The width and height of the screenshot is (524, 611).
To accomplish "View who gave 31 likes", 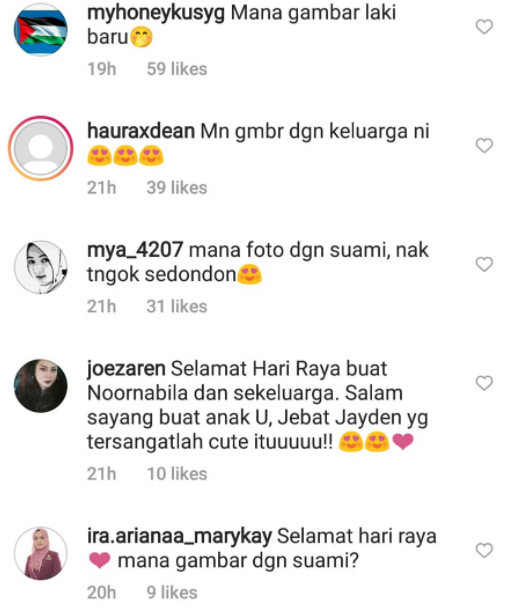I will (x=177, y=307).
